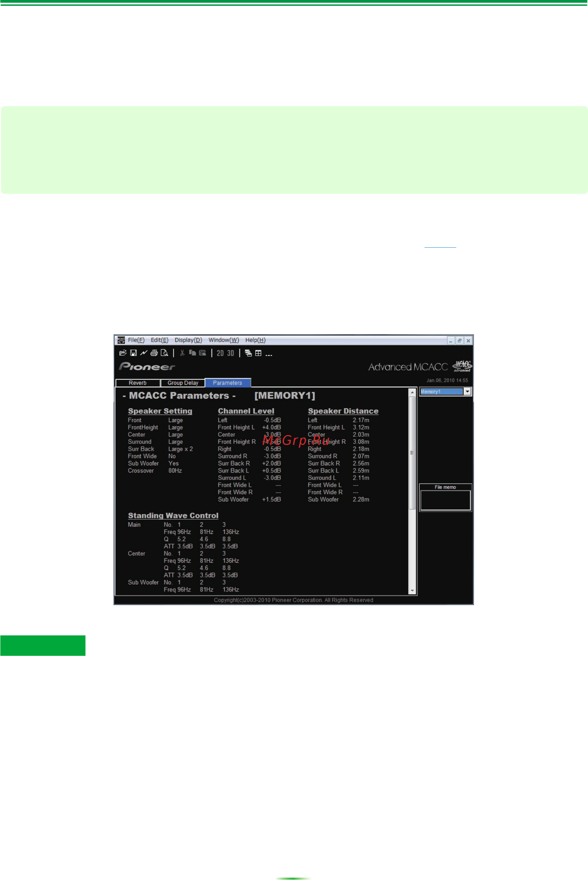Click the Front Height L 3.12m distance

pyautogui.click(x=361, y=428)
